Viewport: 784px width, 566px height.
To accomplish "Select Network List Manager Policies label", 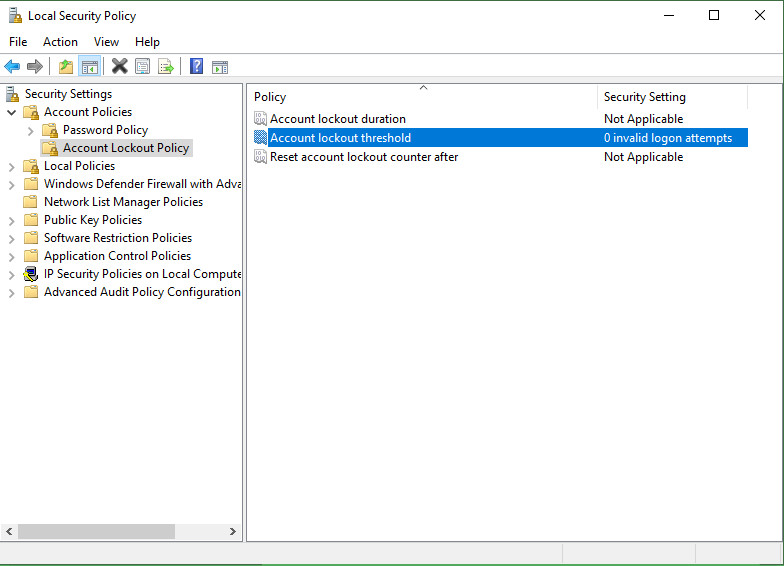I will click(124, 202).
